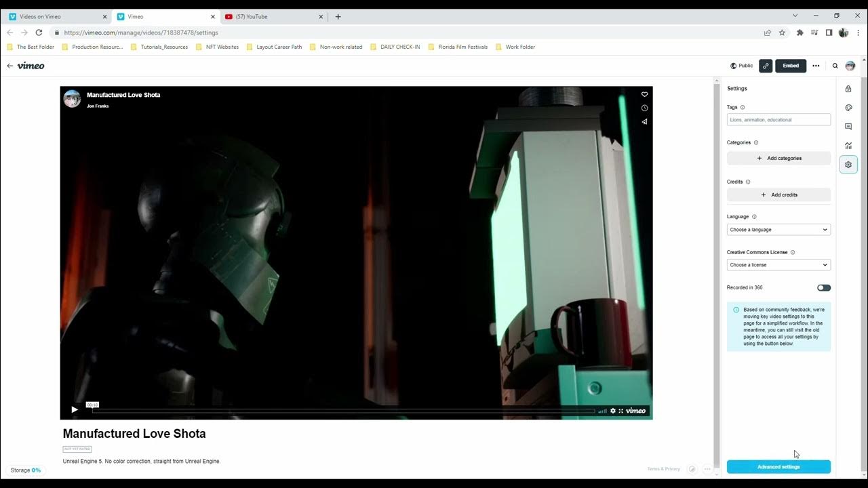Viewport: 868px width, 488px height.
Task: Open The Best Folder bookmark
Action: tap(31, 47)
